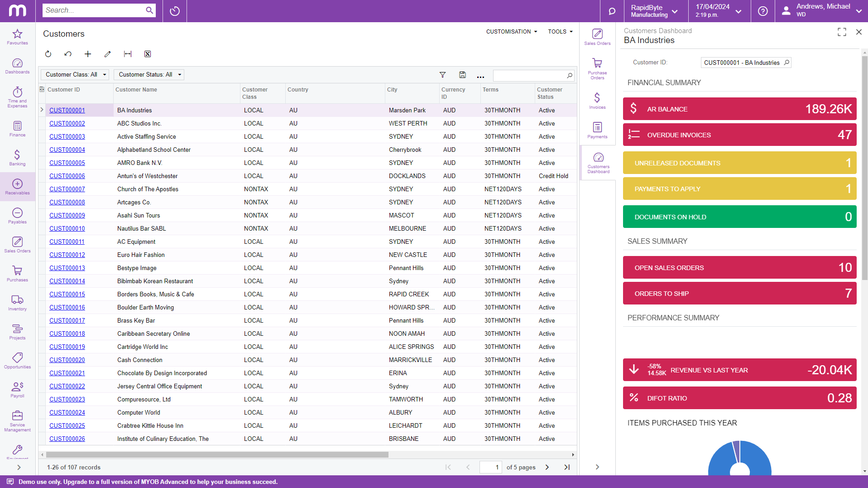Open the TOOLS menu
This screenshot has height=488, width=868.
(560, 32)
